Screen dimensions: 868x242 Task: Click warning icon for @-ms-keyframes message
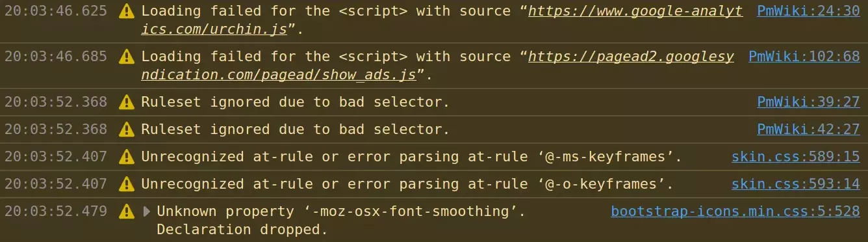pyautogui.click(x=127, y=157)
